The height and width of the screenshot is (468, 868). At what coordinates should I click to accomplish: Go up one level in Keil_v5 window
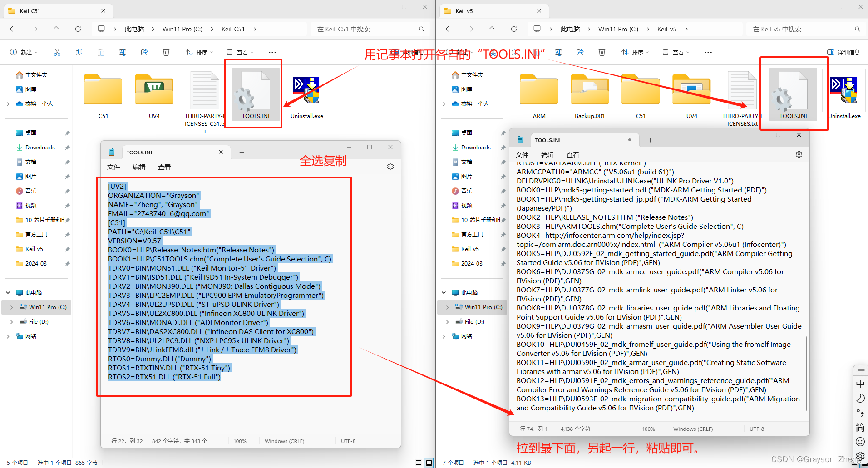pos(492,29)
